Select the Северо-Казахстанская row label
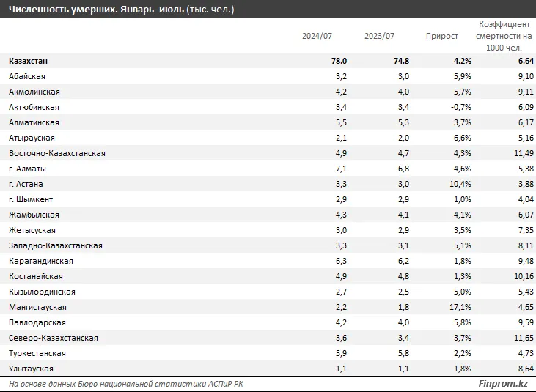 tap(54, 338)
